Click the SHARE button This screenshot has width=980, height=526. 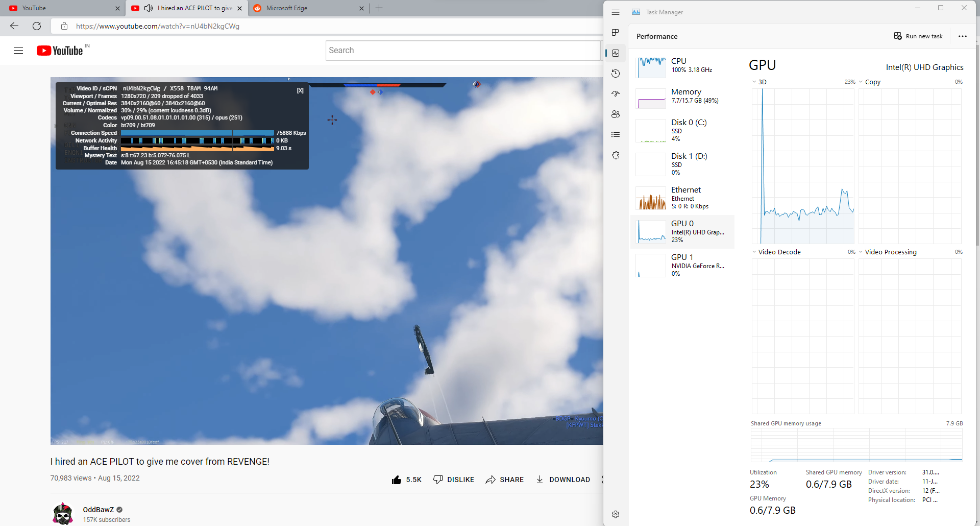(x=504, y=480)
